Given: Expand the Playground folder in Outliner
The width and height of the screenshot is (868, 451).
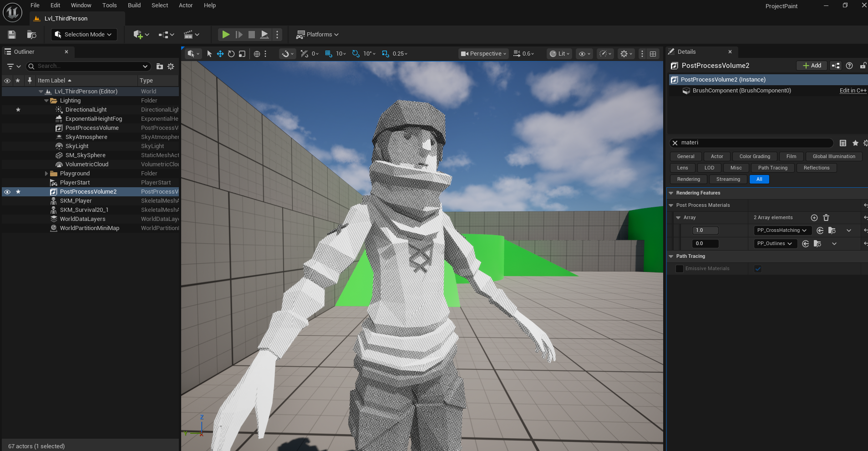Looking at the screenshot, I should coord(46,174).
